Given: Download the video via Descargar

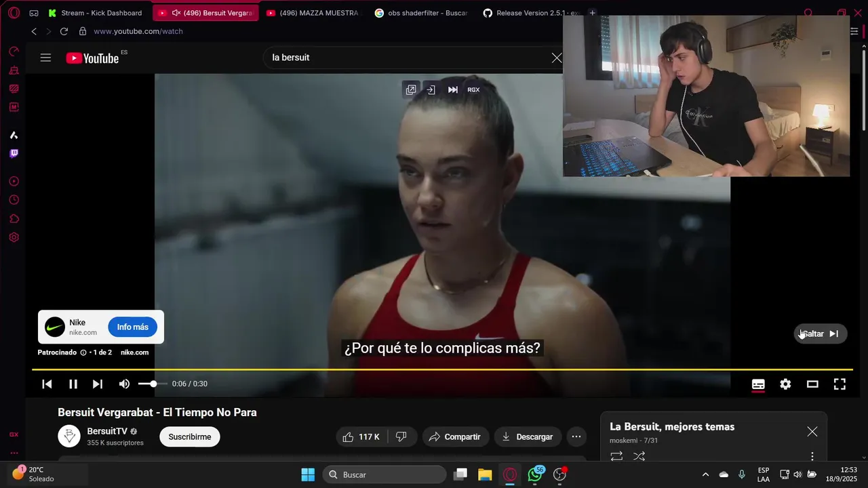Looking at the screenshot, I should click(x=528, y=436).
